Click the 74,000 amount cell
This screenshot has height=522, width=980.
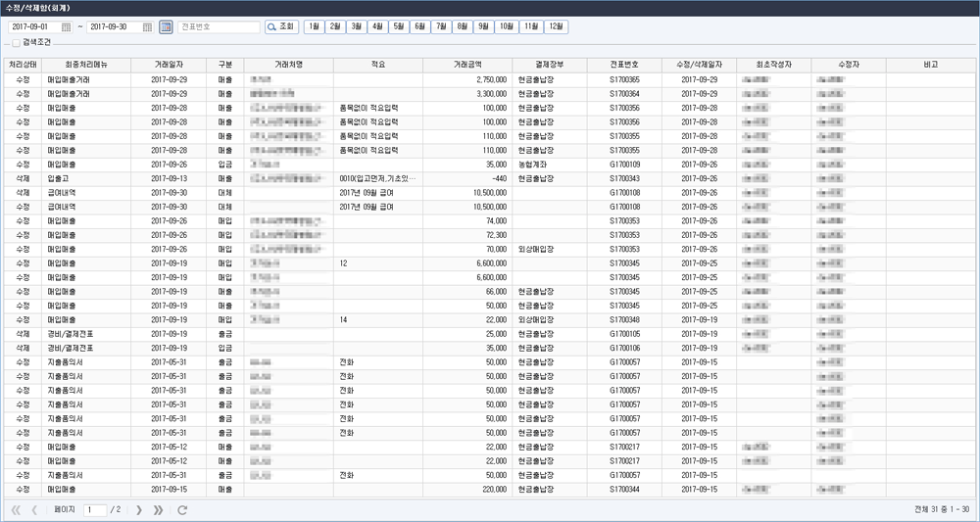(467, 221)
